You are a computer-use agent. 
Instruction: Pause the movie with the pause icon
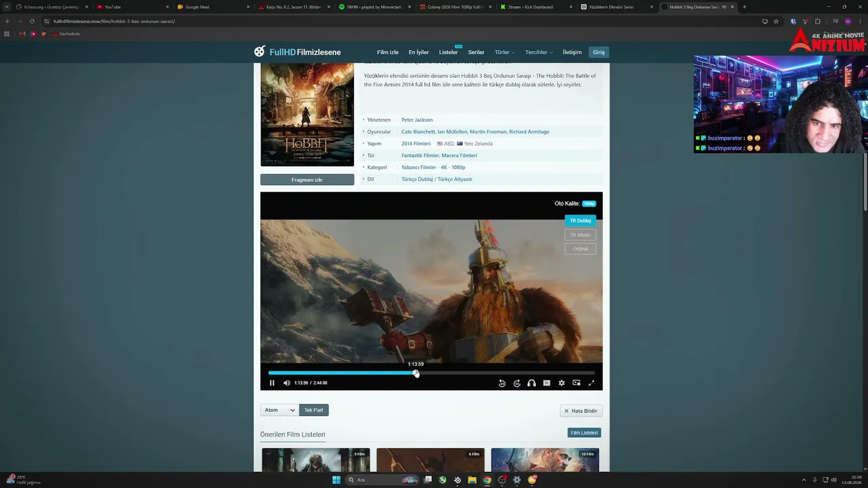(272, 383)
